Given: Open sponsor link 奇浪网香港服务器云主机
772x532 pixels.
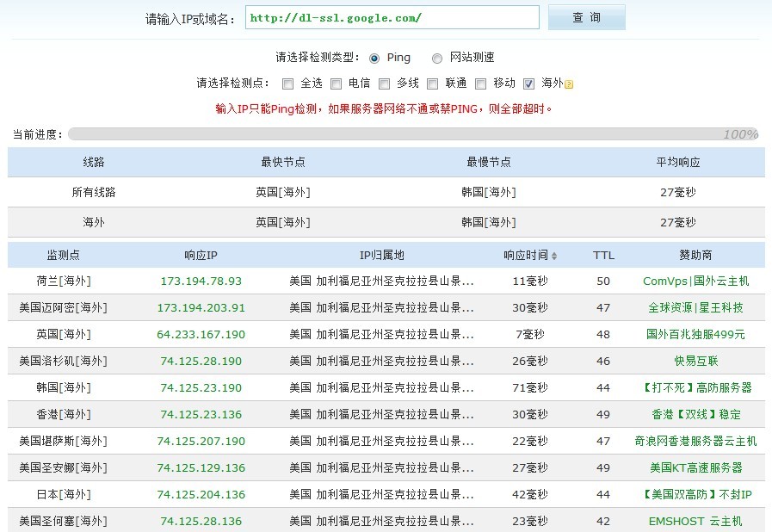Looking at the screenshot, I should click(695, 441).
